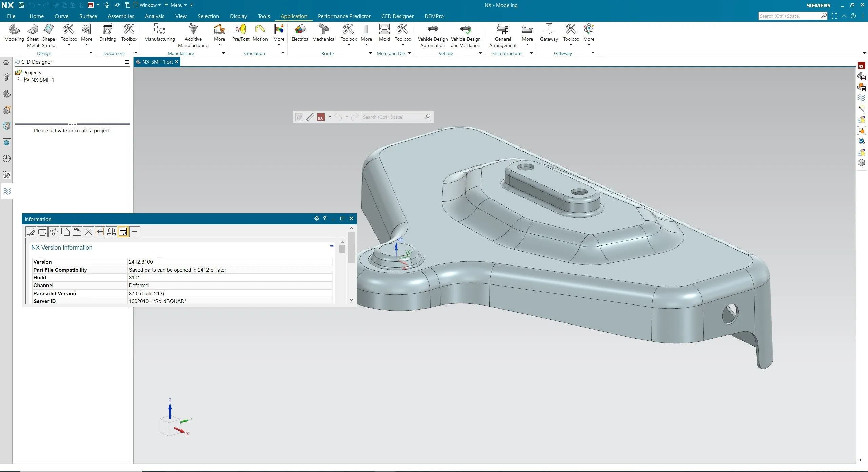
Task: Click undo arrow in floating toolbar
Action: 338,117
